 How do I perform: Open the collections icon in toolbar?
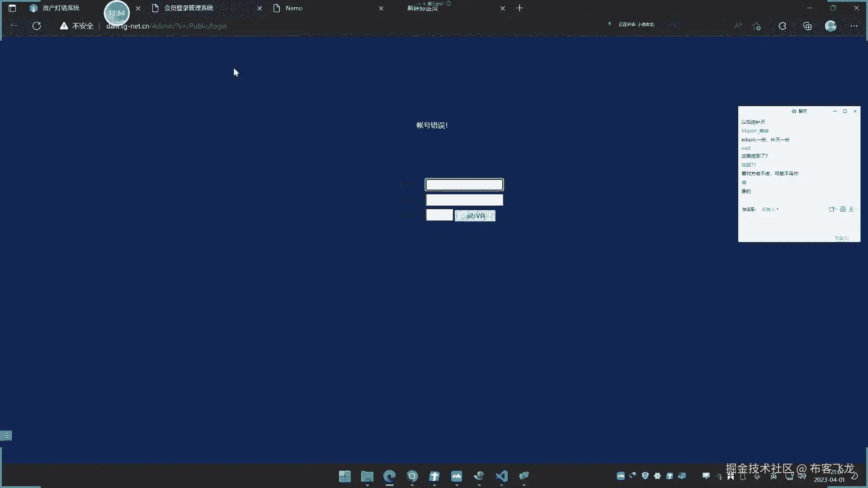pos(807,26)
